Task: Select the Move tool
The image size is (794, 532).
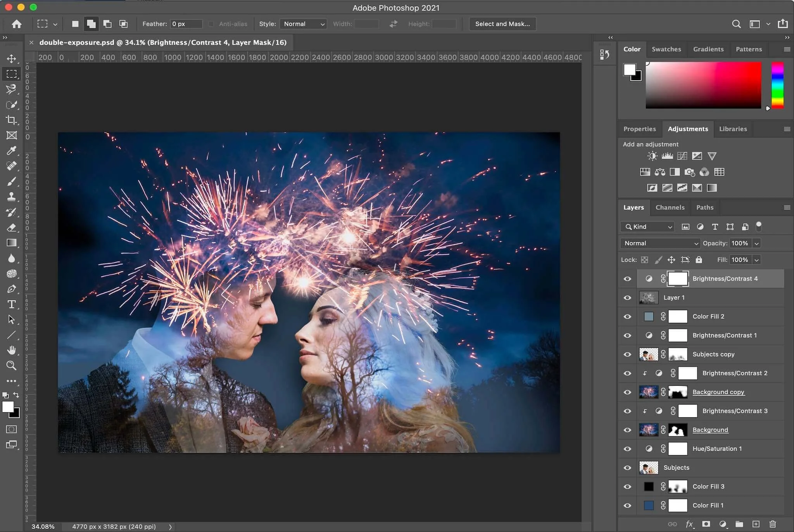Action: tap(11, 59)
